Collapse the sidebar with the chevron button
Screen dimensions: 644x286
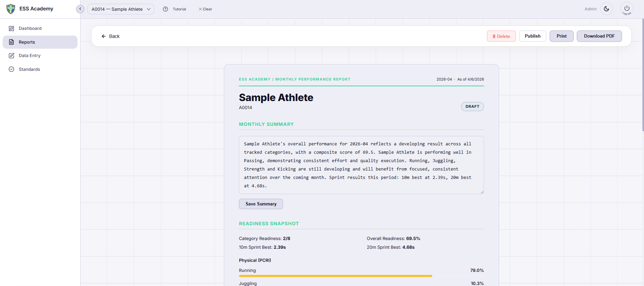coord(80,9)
